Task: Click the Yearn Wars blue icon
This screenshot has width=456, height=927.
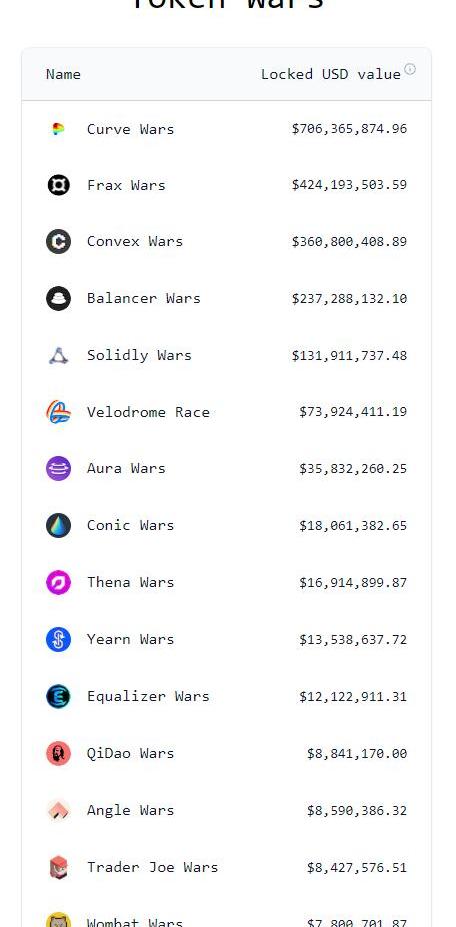Action: click(x=58, y=640)
